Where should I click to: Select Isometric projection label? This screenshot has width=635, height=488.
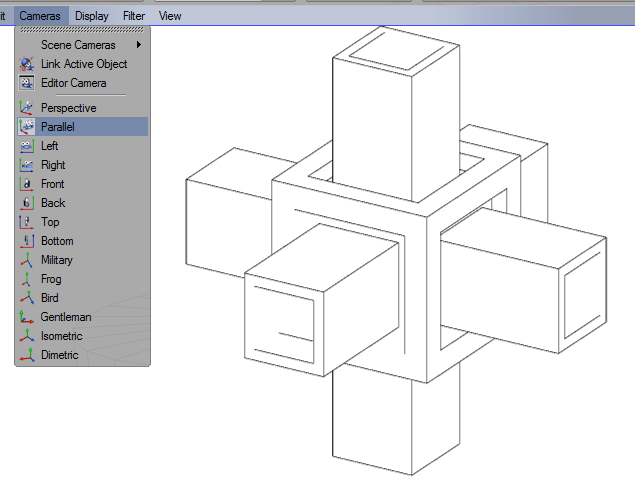[62, 336]
